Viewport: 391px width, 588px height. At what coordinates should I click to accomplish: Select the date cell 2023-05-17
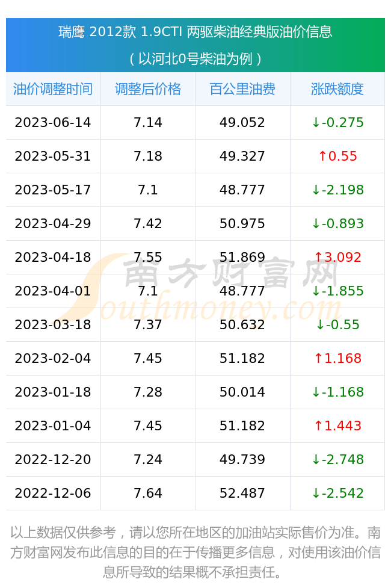point(53,190)
